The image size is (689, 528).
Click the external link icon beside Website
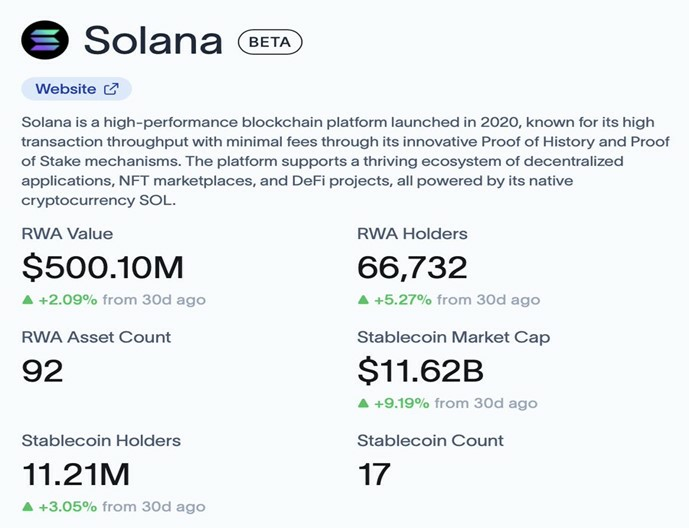pyautogui.click(x=111, y=89)
